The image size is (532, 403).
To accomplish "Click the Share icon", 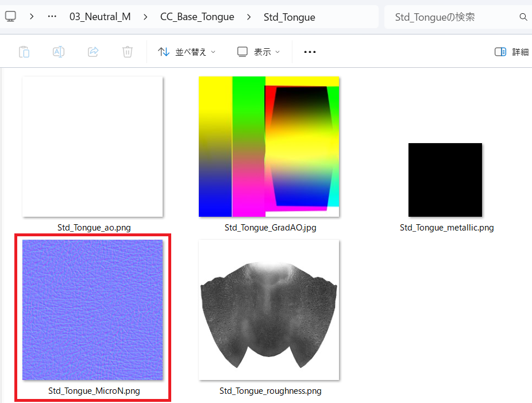I will coord(93,52).
